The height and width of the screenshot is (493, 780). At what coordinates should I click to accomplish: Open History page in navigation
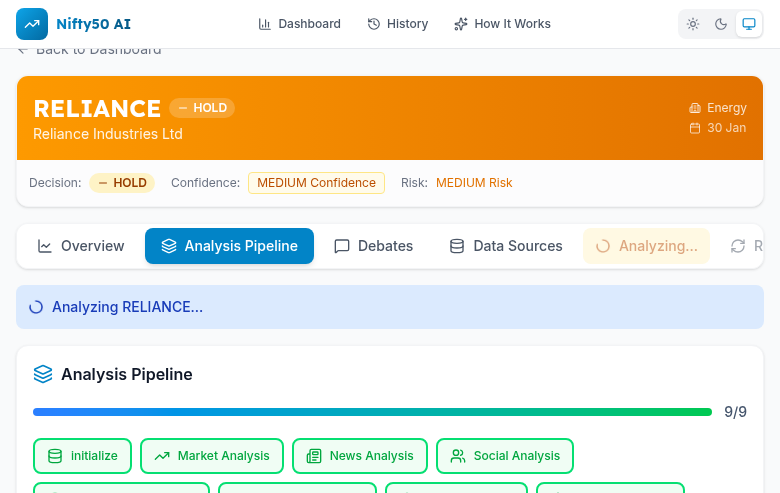(397, 24)
